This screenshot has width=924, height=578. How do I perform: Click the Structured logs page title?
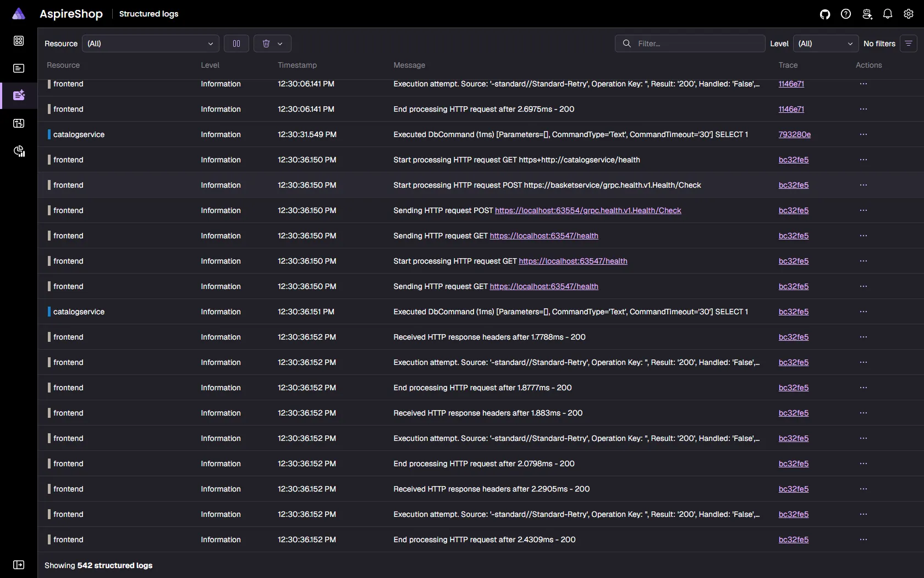148,14
